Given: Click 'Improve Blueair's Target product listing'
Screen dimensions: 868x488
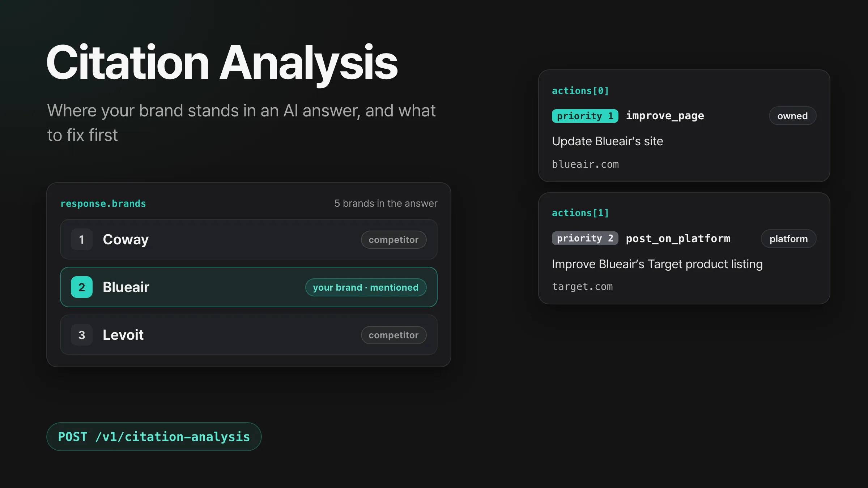Looking at the screenshot, I should coord(657,264).
